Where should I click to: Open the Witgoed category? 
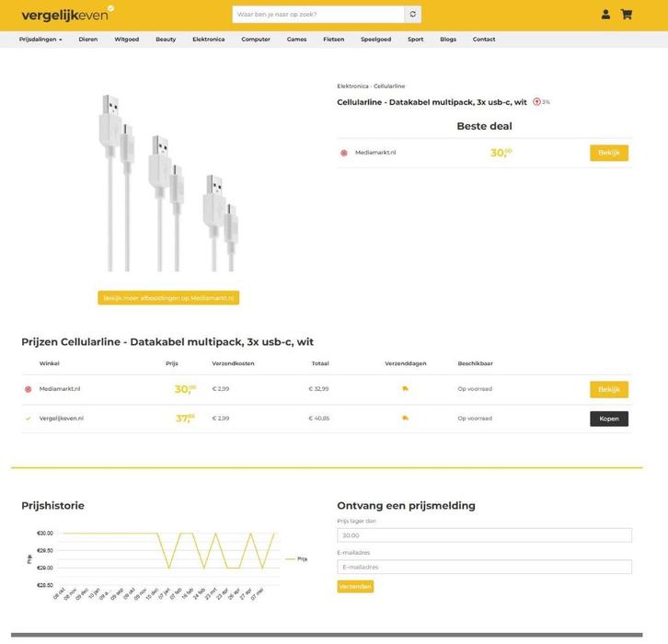[127, 40]
